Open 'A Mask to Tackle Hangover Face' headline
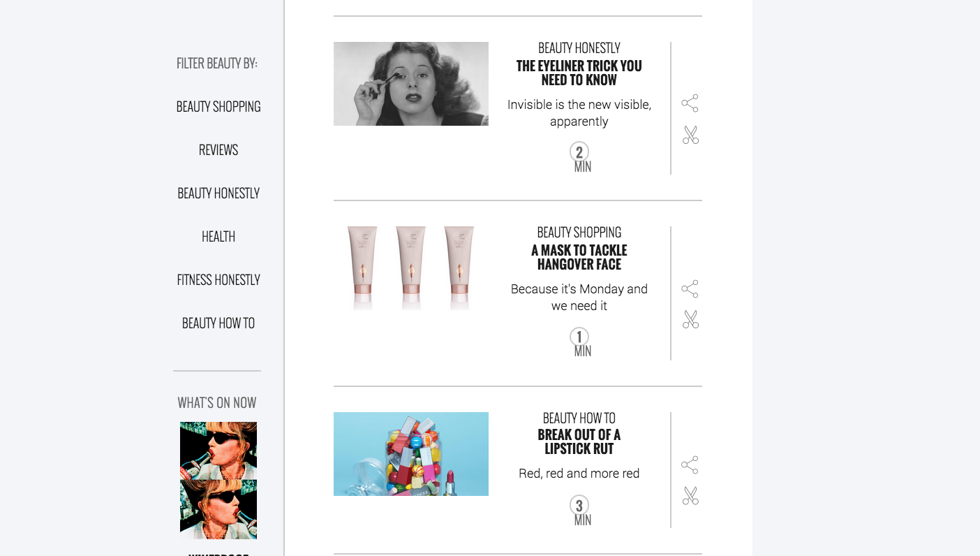 pyautogui.click(x=579, y=257)
